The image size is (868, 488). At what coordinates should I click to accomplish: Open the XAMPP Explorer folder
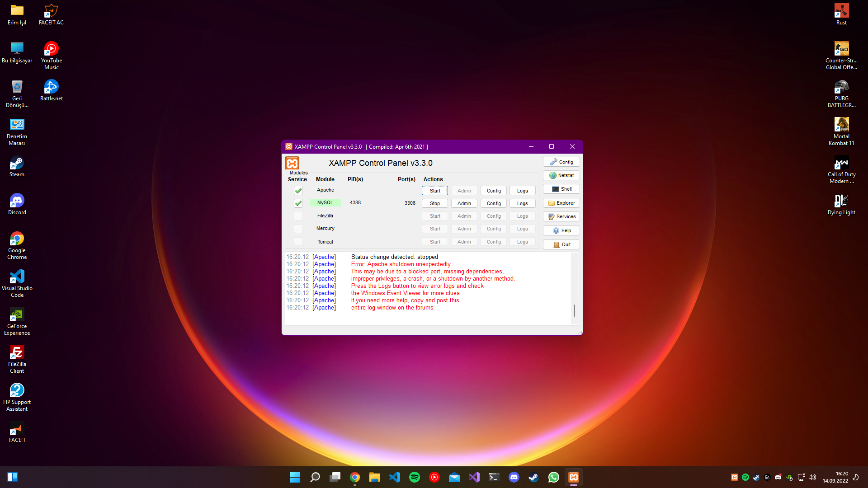[561, 203]
